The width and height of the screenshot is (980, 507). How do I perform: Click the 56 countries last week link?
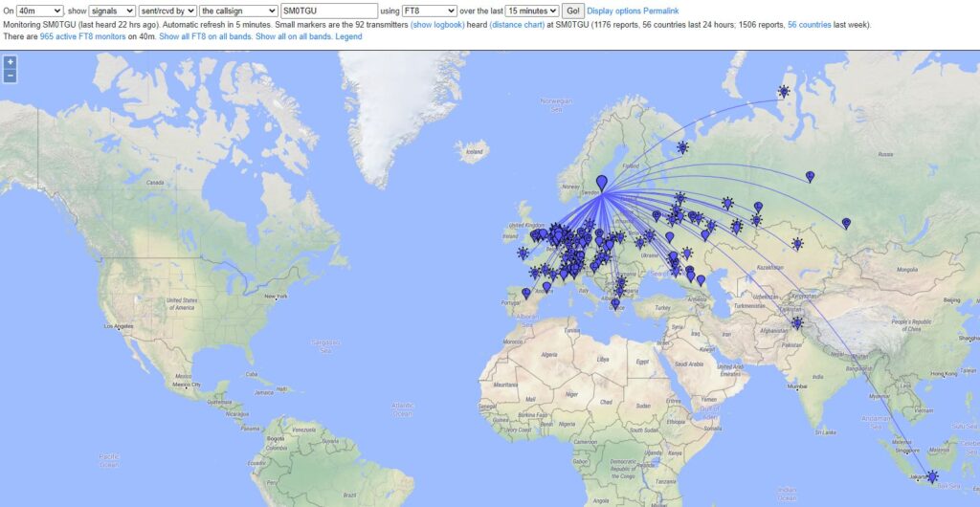810,25
